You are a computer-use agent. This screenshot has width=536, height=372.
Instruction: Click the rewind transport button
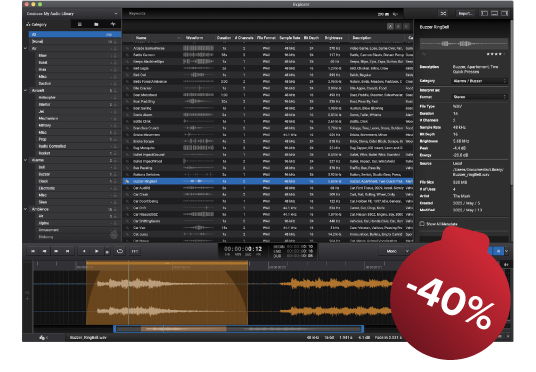(44, 251)
